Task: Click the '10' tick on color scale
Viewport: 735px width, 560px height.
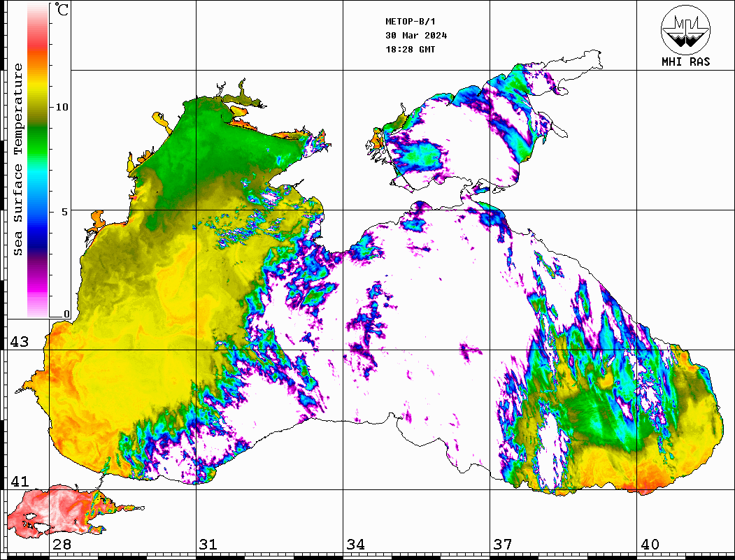Action: 62,107
